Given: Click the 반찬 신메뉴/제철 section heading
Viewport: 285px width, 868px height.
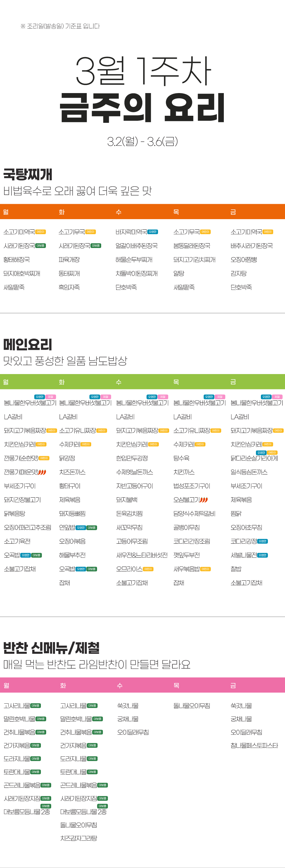Looking at the screenshot, I should [51, 648].
